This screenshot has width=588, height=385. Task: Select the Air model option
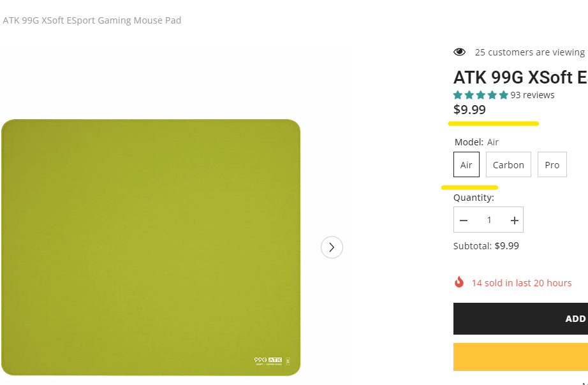click(x=466, y=165)
